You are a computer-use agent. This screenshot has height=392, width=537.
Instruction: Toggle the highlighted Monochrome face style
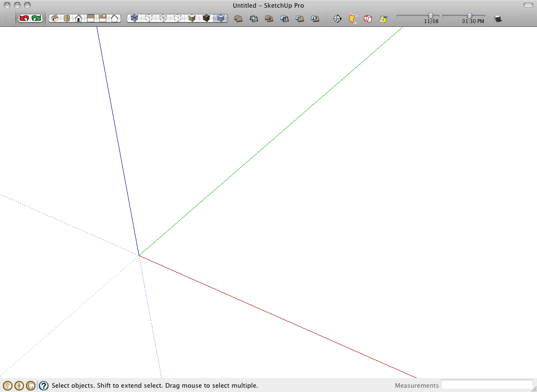221,18
